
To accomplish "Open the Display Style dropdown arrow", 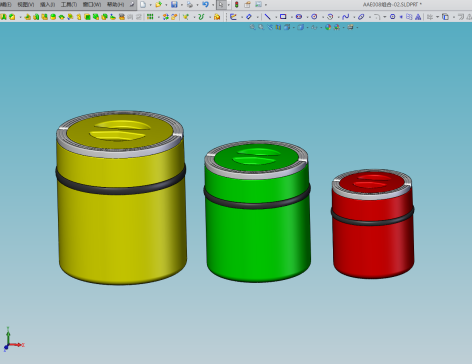I will coord(307,28).
